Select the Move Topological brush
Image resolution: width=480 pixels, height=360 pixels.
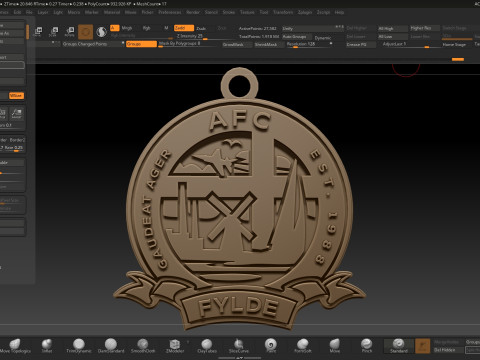coord(15,346)
